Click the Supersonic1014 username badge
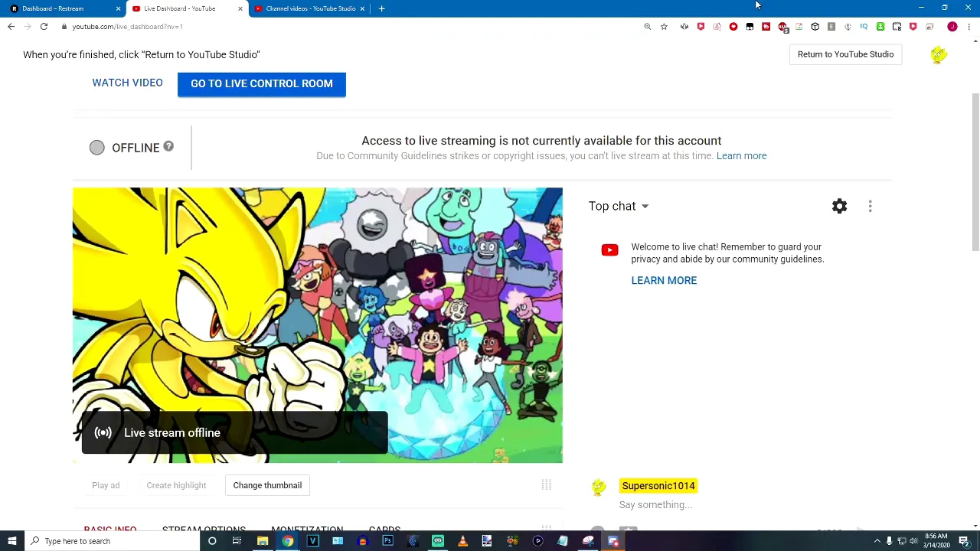This screenshot has width=980, height=551. point(658,486)
